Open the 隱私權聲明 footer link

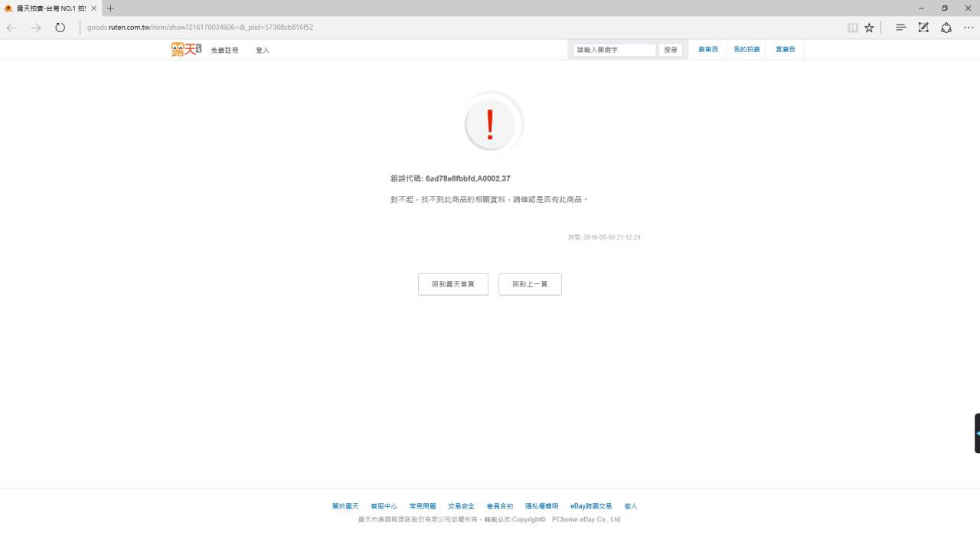click(x=541, y=506)
